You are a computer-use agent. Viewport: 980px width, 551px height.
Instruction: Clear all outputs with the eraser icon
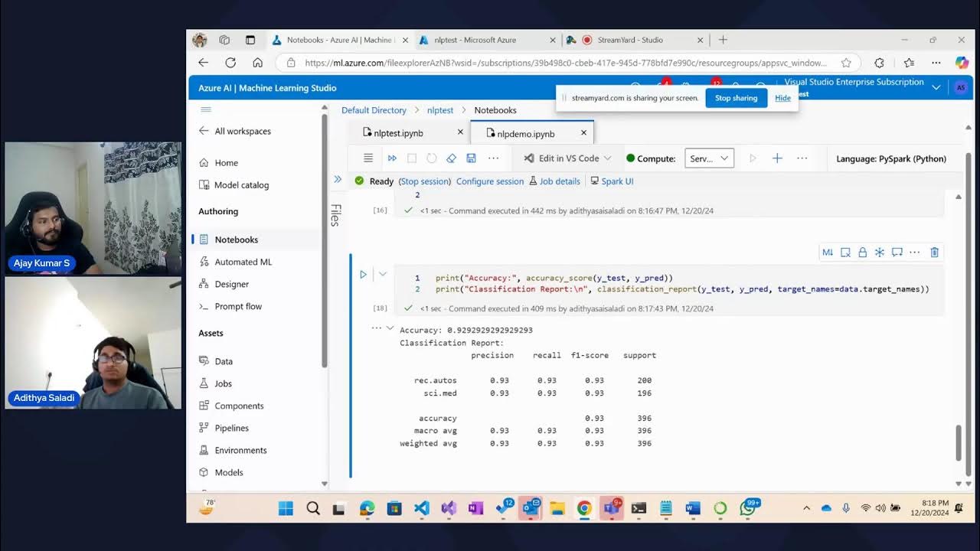click(451, 158)
